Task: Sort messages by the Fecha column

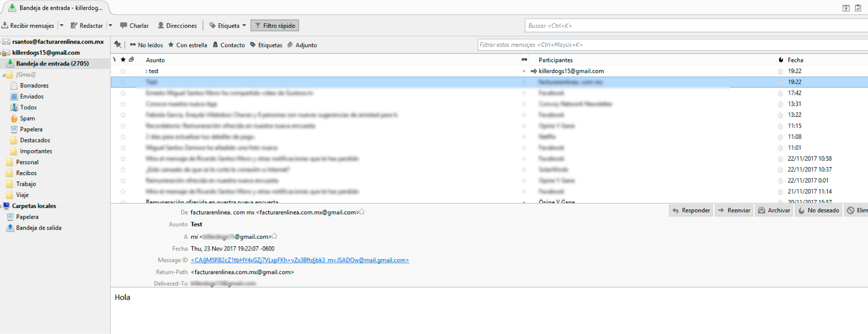Action: click(795, 60)
